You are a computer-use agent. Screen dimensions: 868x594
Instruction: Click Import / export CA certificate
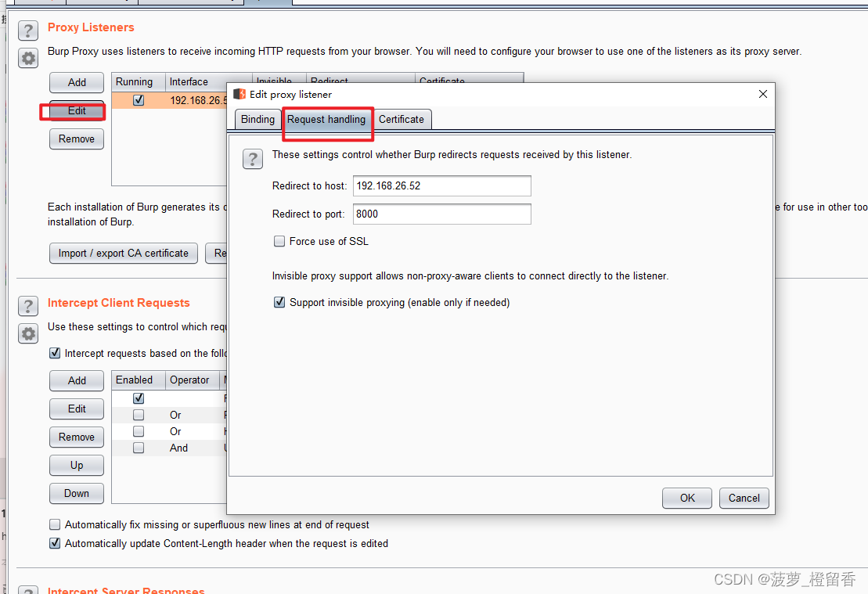click(124, 253)
